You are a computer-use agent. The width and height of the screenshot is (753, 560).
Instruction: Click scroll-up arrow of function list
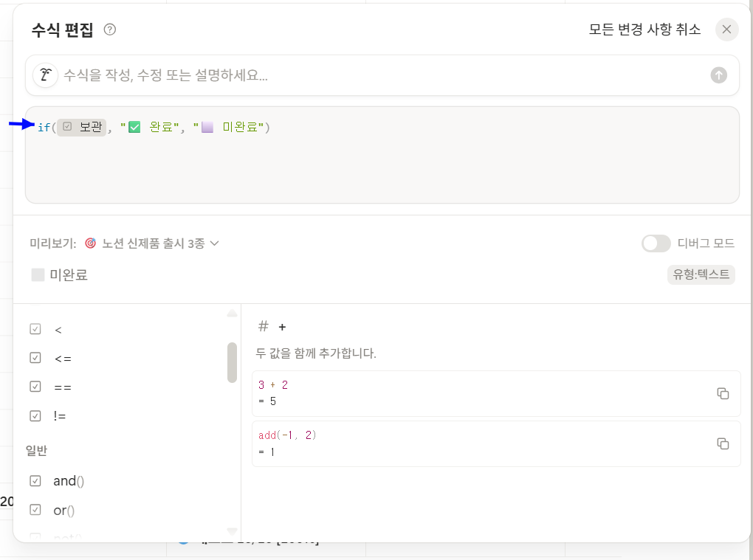(232, 314)
